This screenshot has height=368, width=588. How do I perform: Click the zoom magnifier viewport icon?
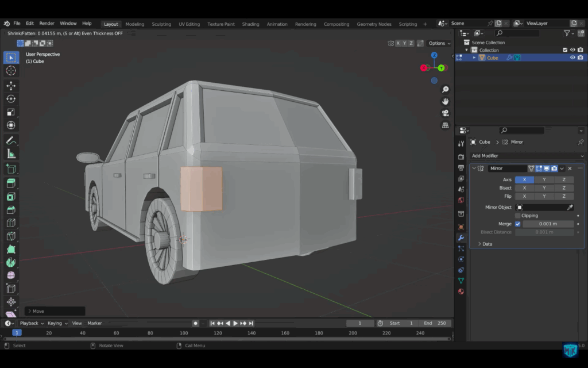tap(445, 90)
